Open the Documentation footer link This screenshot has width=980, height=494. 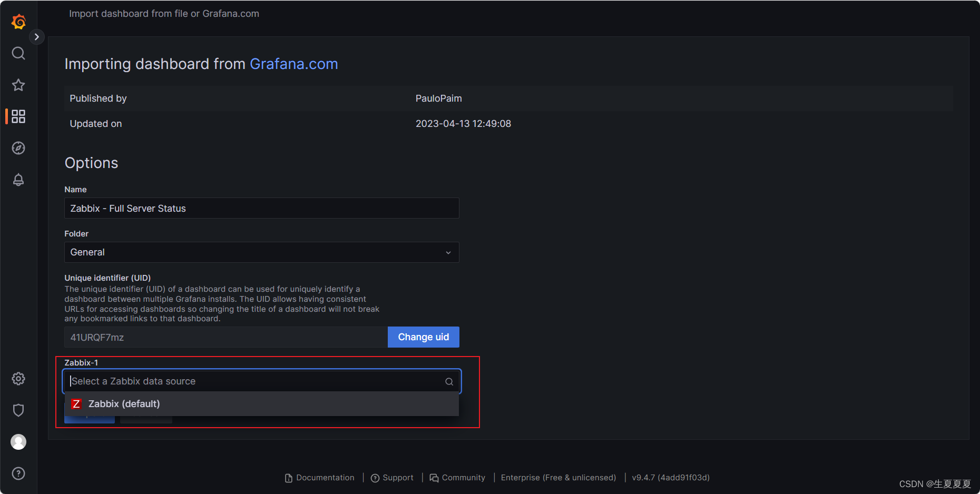point(320,478)
